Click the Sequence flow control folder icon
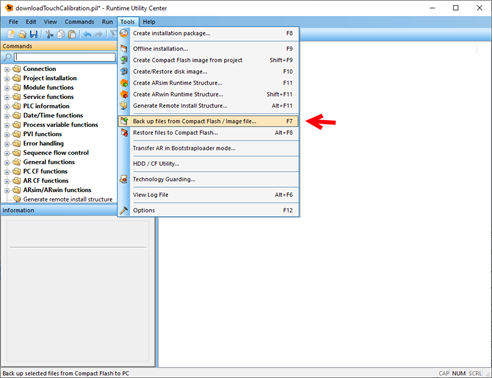 pos(17,153)
